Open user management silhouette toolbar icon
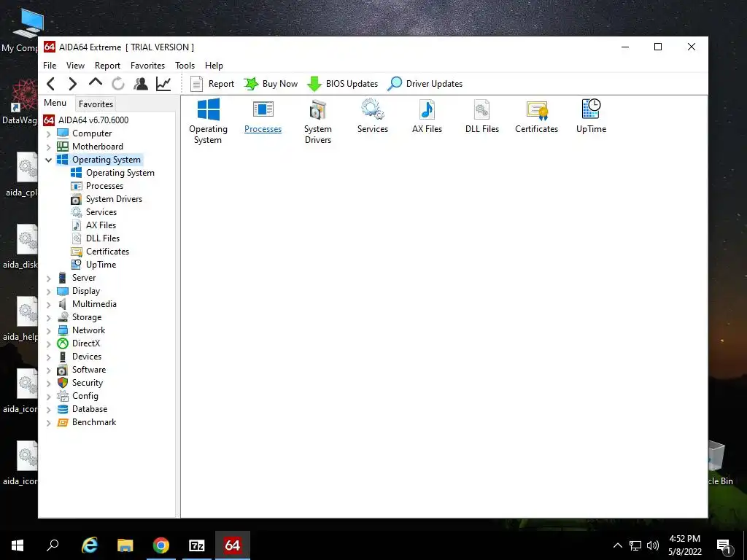This screenshot has height=560, width=747. (x=141, y=84)
